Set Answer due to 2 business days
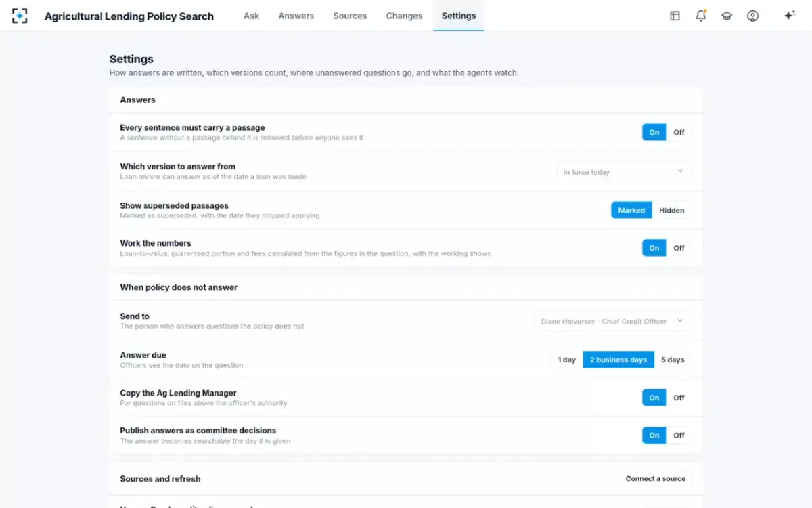The image size is (812, 508). [x=618, y=360]
